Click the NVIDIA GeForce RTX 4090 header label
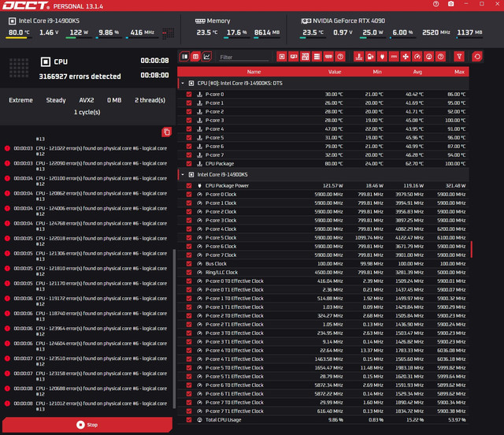The image size is (504, 435). (x=349, y=21)
